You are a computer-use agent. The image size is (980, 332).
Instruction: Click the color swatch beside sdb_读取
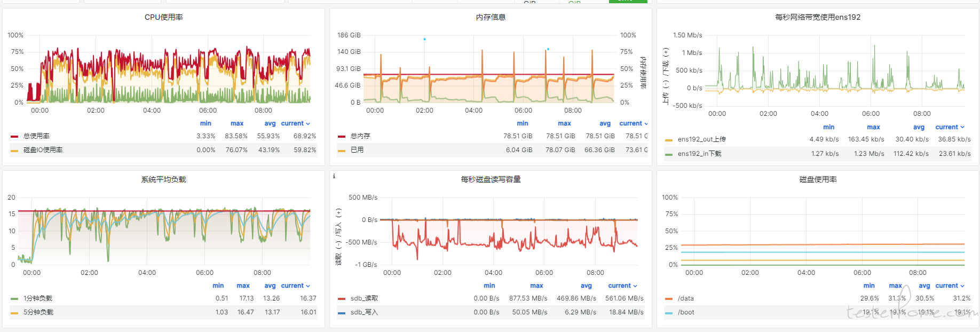coord(342,298)
